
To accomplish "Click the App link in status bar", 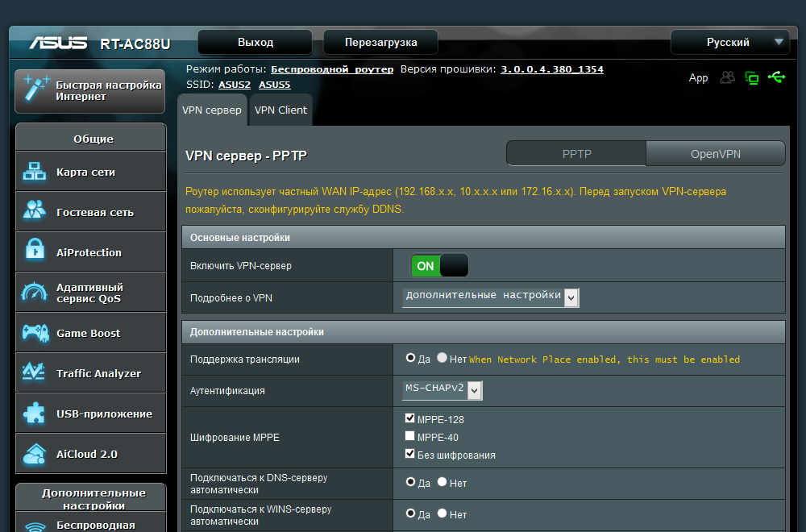I will point(698,77).
